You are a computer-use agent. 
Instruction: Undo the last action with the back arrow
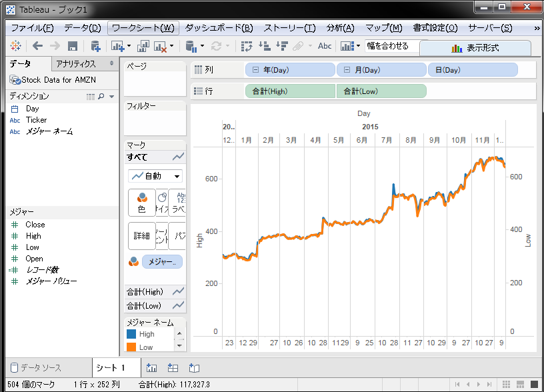[x=37, y=47]
